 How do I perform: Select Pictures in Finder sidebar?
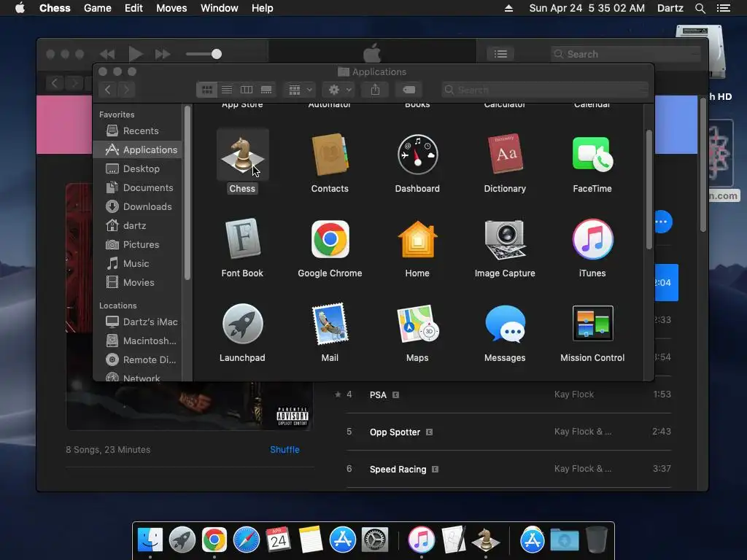click(x=137, y=244)
